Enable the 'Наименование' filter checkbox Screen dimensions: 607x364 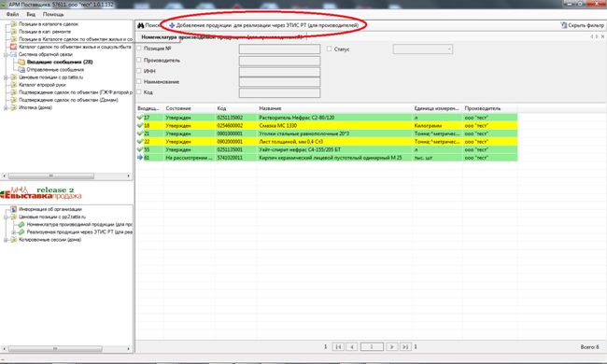(139, 81)
